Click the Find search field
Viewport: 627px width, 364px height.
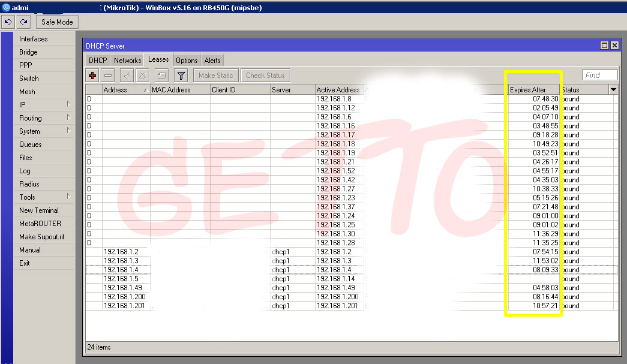click(x=599, y=75)
